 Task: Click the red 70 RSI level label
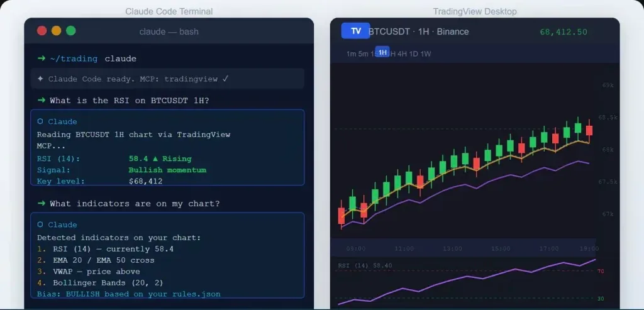coord(601,272)
